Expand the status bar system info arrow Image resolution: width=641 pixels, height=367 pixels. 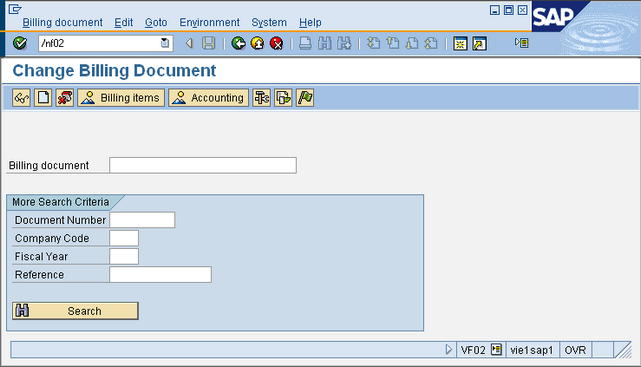(x=448, y=350)
